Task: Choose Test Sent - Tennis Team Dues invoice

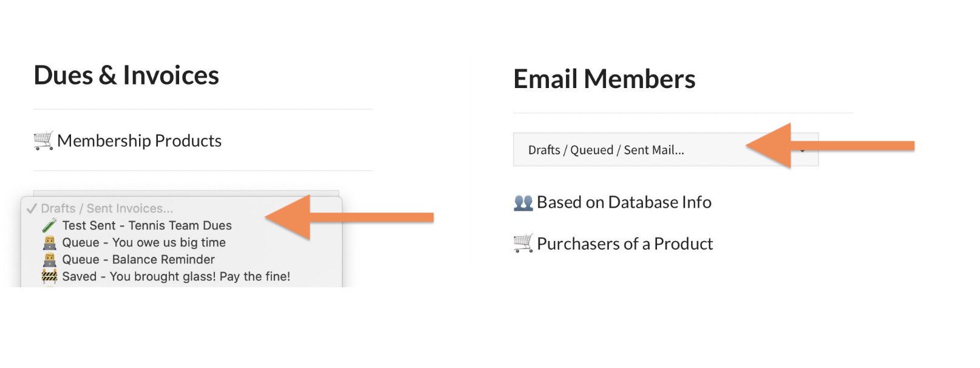Action: pyautogui.click(x=147, y=225)
